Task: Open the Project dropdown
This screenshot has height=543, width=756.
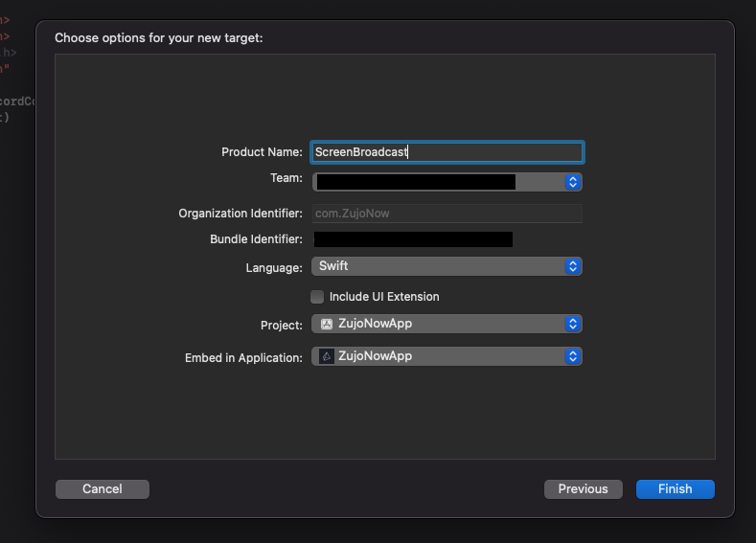Action: [x=447, y=324]
